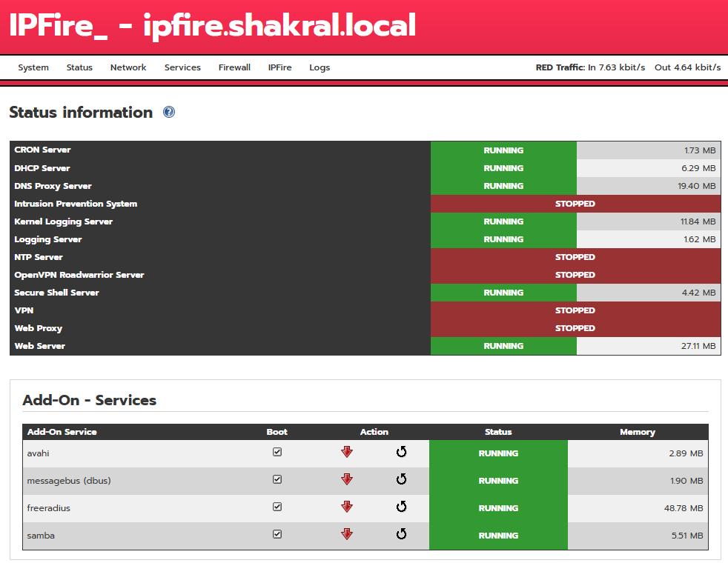Screen dimensions: 728x563
Task: Click the Memory column header
Action: (x=638, y=432)
